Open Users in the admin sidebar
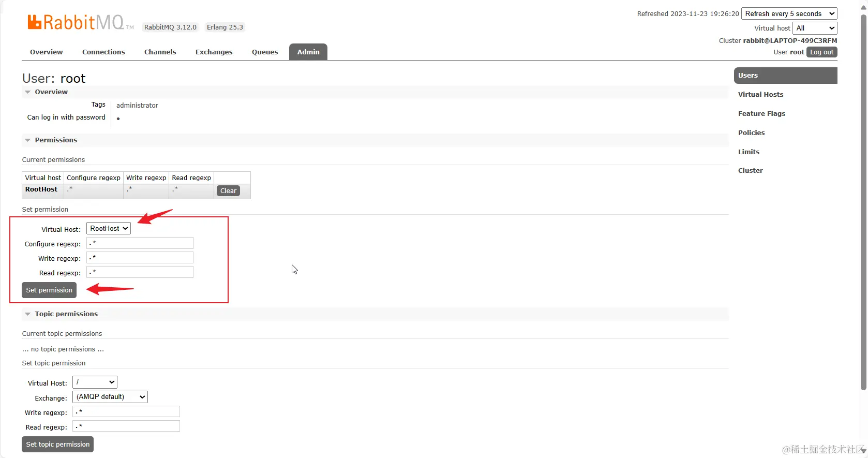The height and width of the screenshot is (458, 868). click(x=785, y=75)
